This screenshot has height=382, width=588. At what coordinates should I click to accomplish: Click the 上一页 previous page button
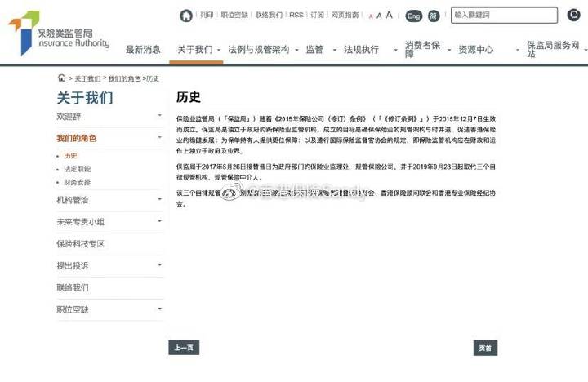coord(184,348)
